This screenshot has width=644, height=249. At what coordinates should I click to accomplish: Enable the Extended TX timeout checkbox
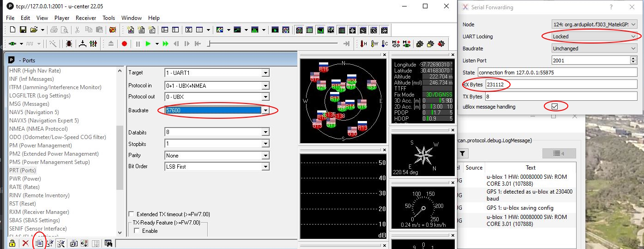[132, 214]
